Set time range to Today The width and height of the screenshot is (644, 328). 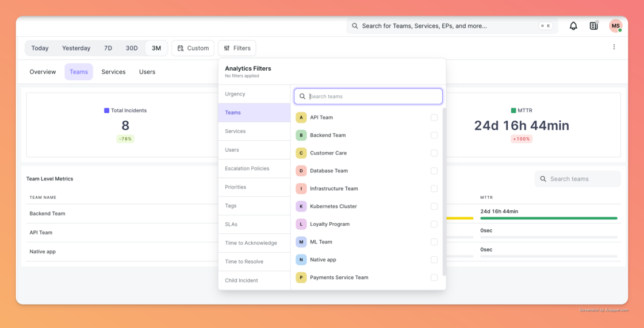click(40, 48)
